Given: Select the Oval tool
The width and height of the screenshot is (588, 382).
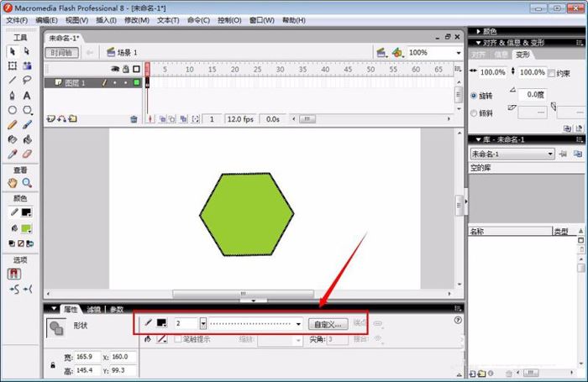Looking at the screenshot, I should tap(13, 110).
